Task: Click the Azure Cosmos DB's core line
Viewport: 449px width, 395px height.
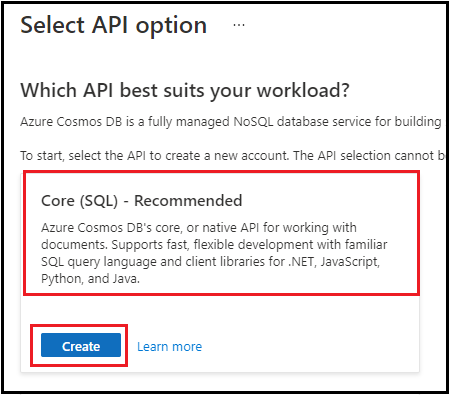Action: point(199,228)
